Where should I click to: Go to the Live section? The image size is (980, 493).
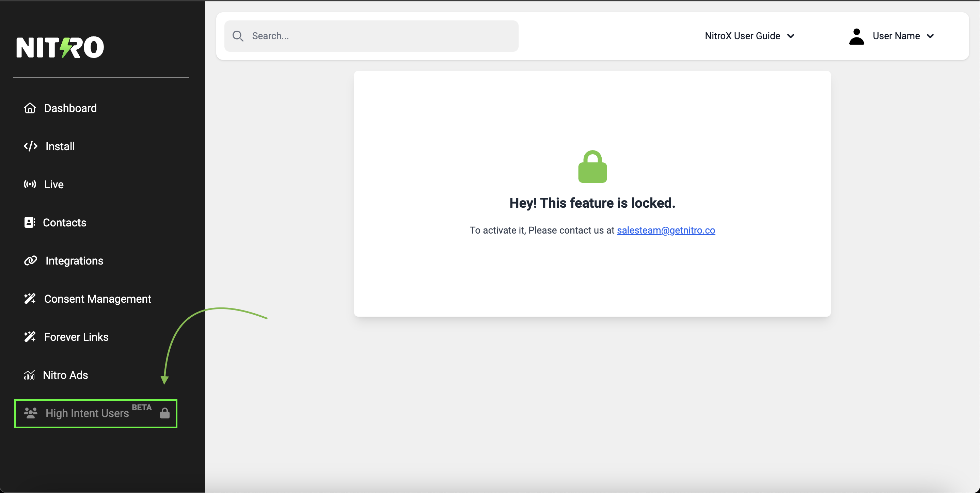tap(54, 185)
